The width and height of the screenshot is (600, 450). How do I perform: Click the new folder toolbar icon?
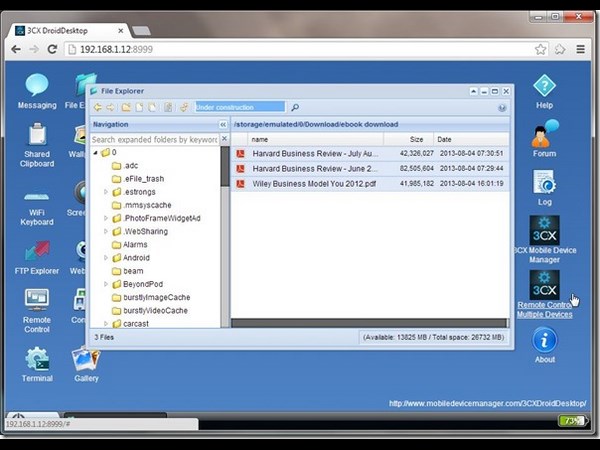(x=126, y=108)
